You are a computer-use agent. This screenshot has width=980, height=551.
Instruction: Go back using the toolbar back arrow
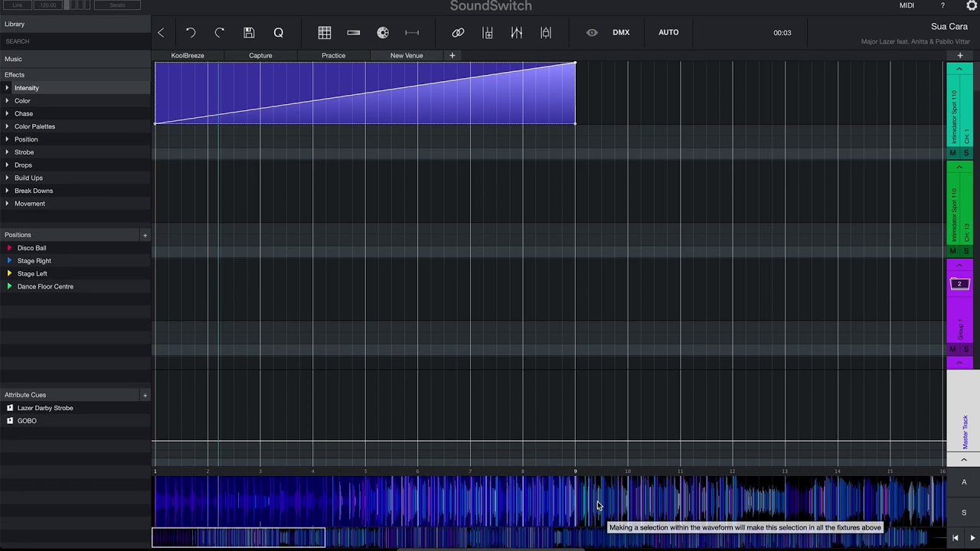161,33
